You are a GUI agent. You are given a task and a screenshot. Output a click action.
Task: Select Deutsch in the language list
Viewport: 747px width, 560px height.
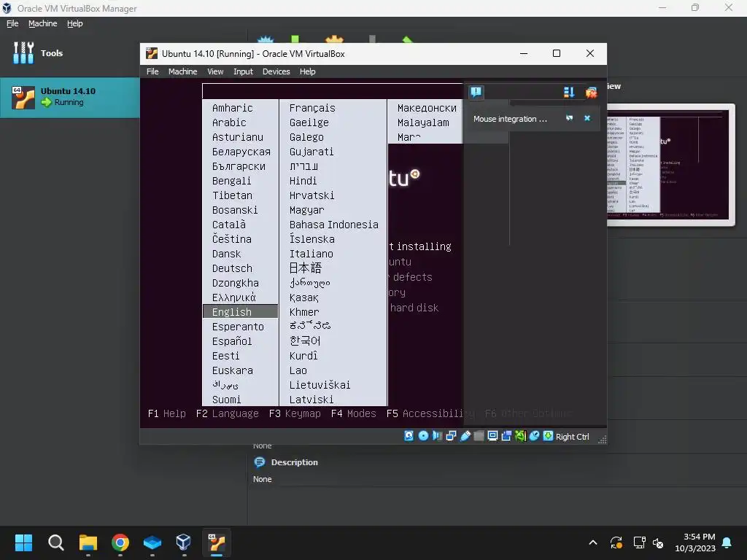pyautogui.click(x=232, y=268)
